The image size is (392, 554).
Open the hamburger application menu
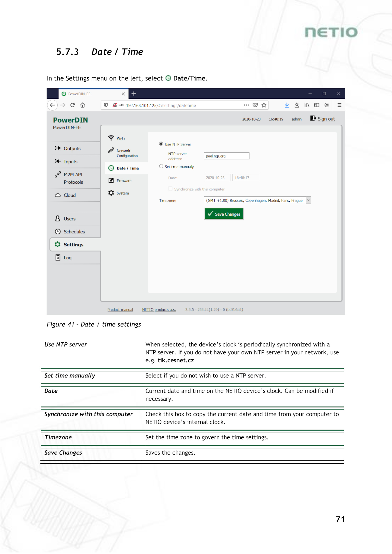click(339, 105)
